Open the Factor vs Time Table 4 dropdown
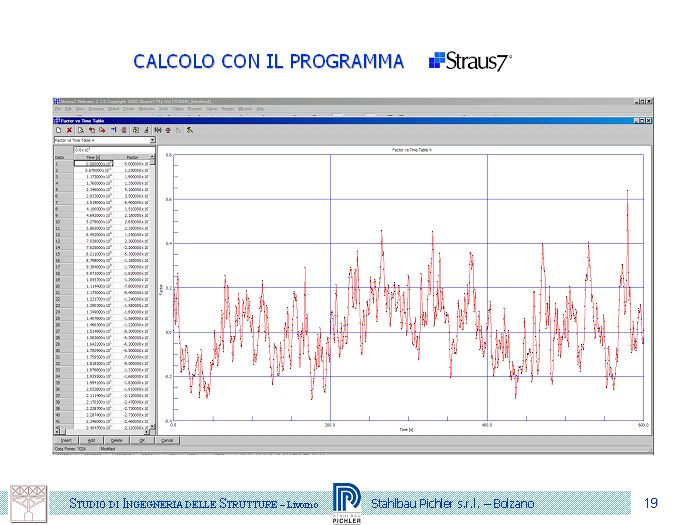Viewport: 700px width, 525px height. [x=153, y=141]
